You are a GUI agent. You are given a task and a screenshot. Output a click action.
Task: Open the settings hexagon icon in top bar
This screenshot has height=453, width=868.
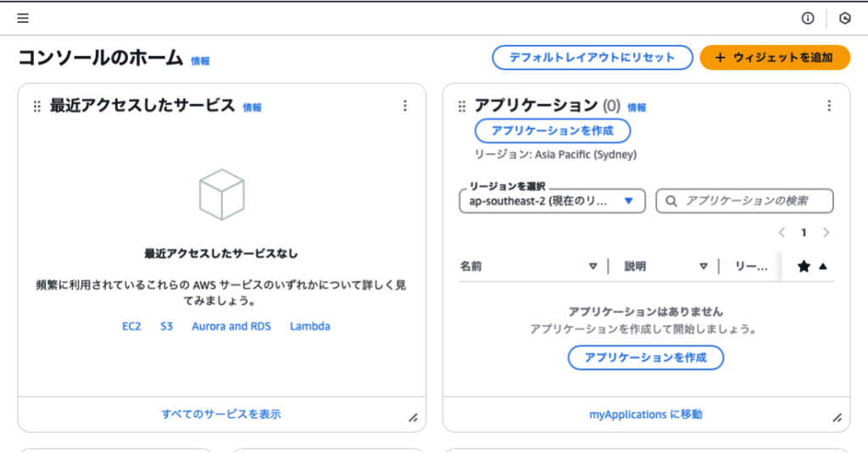point(844,18)
